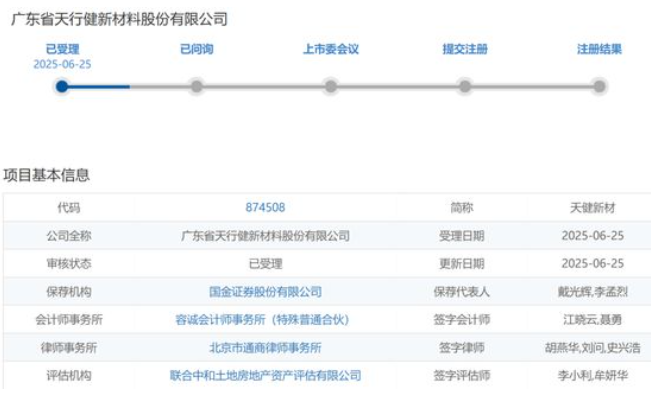Click the 已问询 progress step dot
The width and height of the screenshot is (651, 401).
[196, 86]
